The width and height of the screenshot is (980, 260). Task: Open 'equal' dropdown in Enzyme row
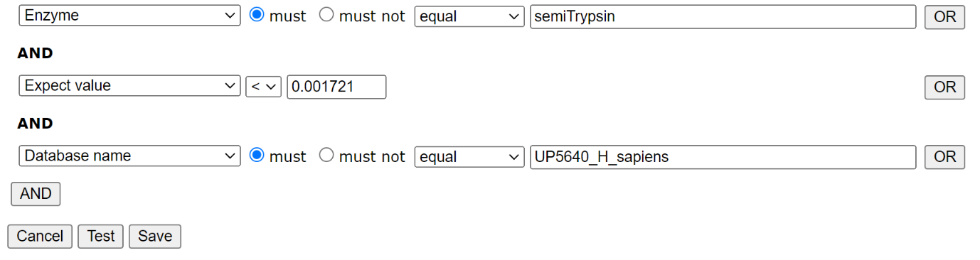pos(469,16)
